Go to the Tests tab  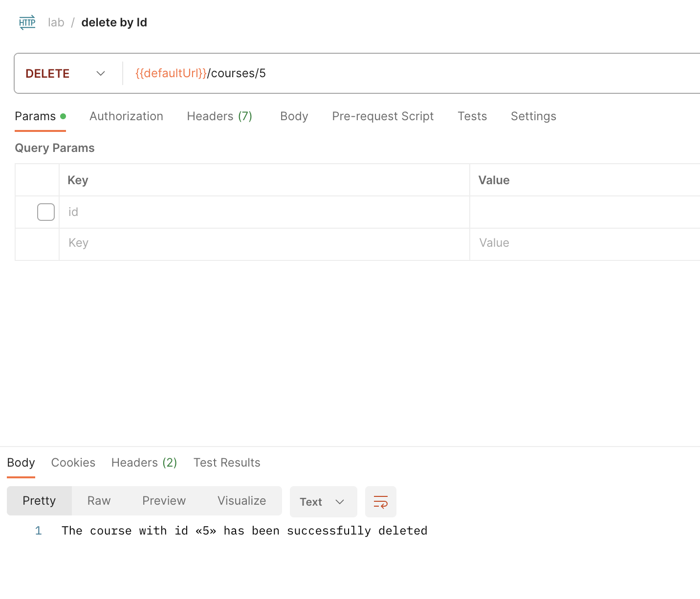(472, 116)
